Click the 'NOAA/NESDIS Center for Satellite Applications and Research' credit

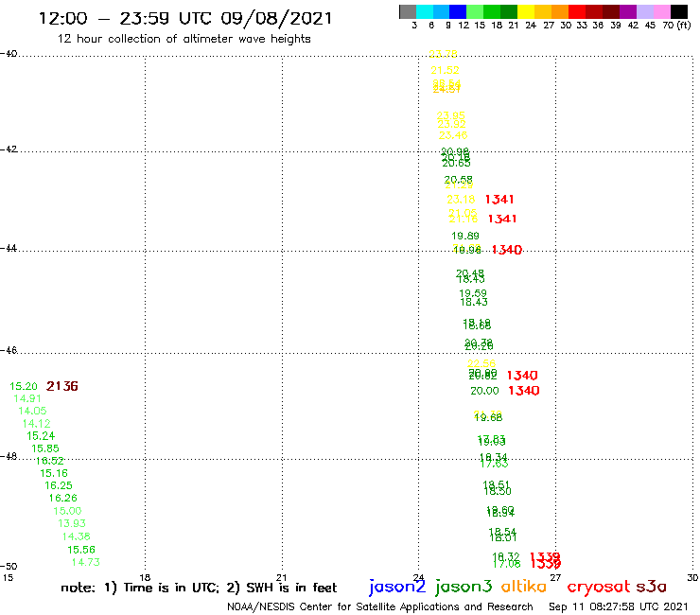click(380, 606)
